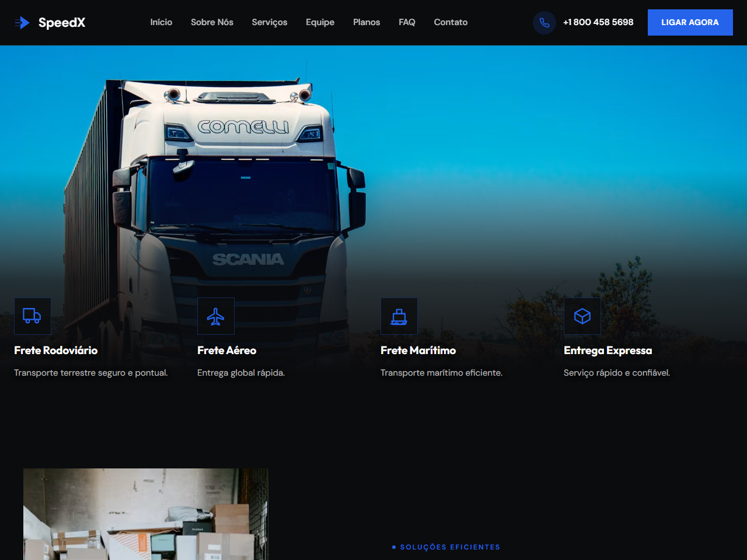
Task: Open the Planos menu item
Action: tap(366, 22)
